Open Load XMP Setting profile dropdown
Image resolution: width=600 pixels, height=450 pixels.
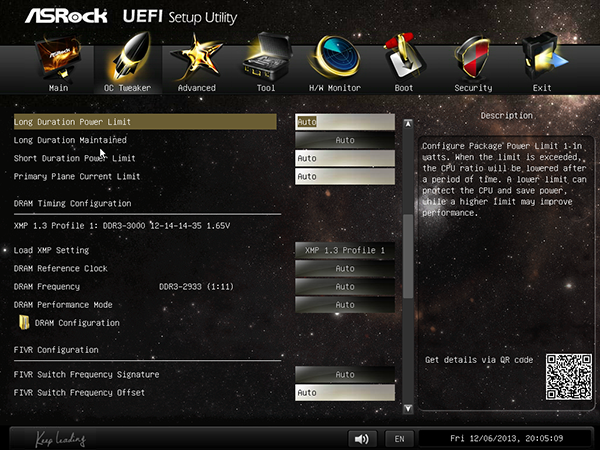coord(345,250)
